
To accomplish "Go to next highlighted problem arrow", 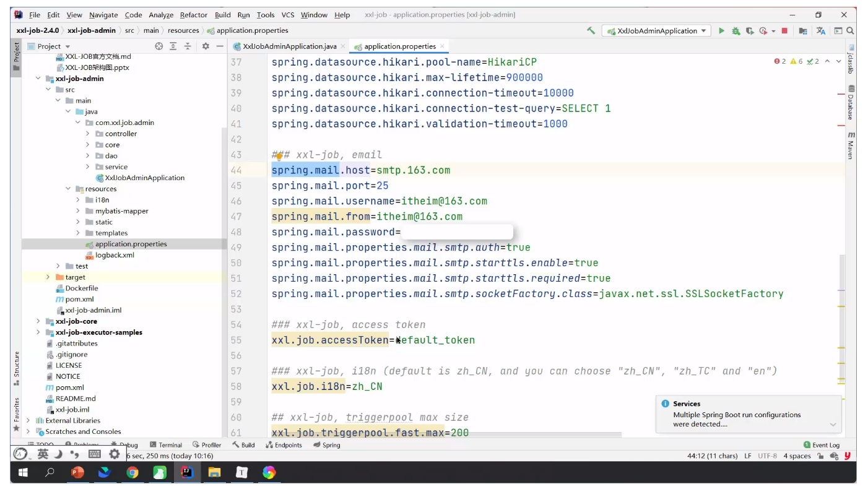I will coord(839,61).
